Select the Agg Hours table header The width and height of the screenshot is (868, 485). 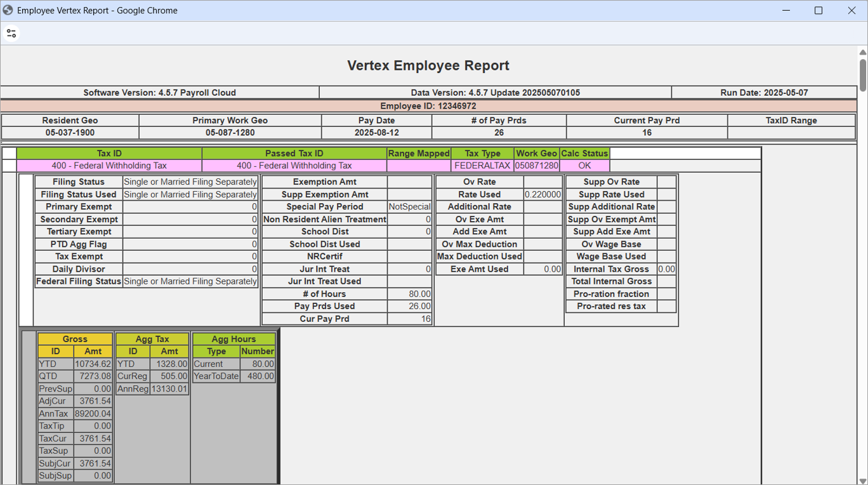pos(233,338)
